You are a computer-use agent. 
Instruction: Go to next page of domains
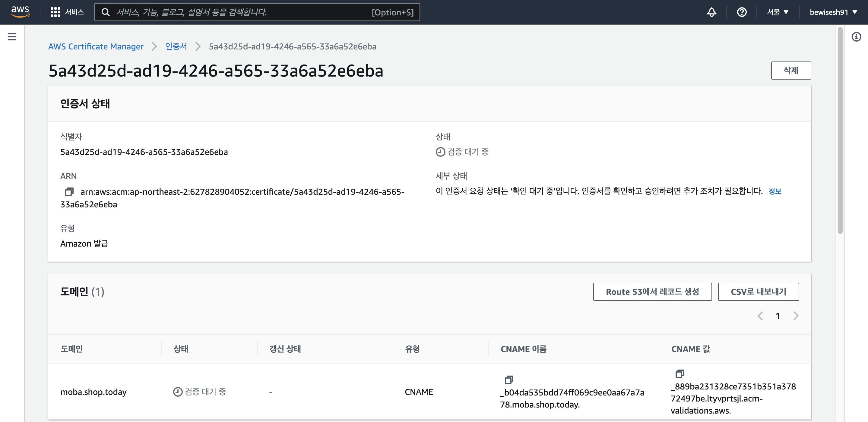point(796,316)
